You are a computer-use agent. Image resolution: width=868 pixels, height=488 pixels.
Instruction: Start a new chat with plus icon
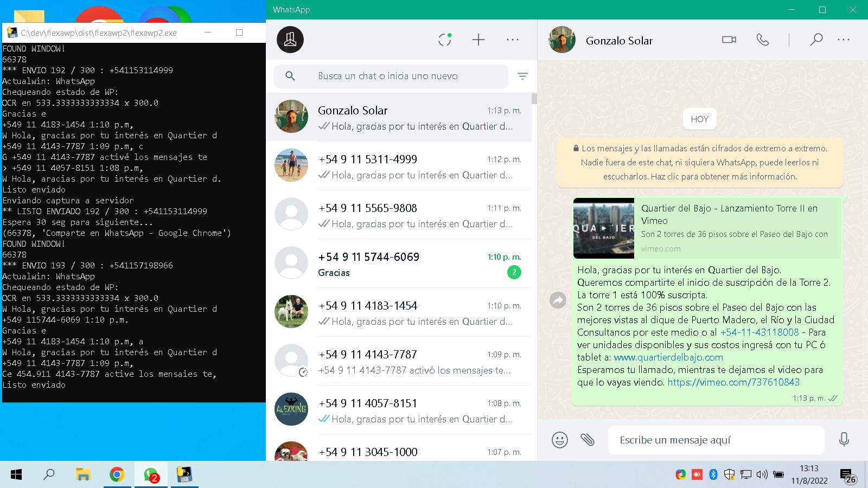(478, 40)
